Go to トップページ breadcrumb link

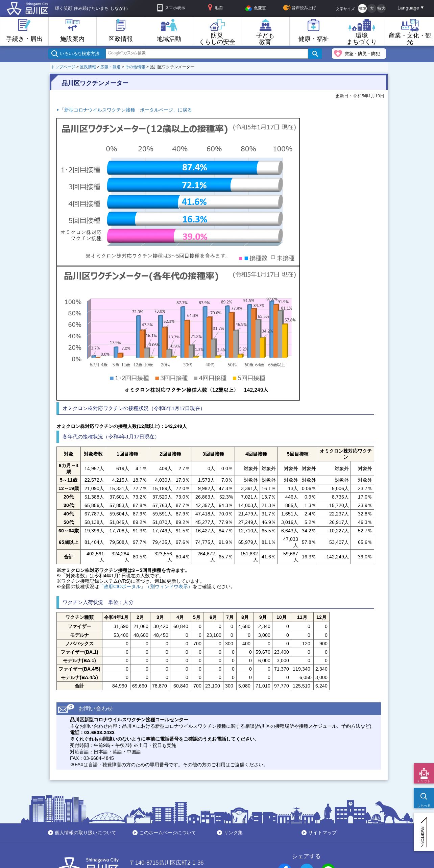(63, 67)
